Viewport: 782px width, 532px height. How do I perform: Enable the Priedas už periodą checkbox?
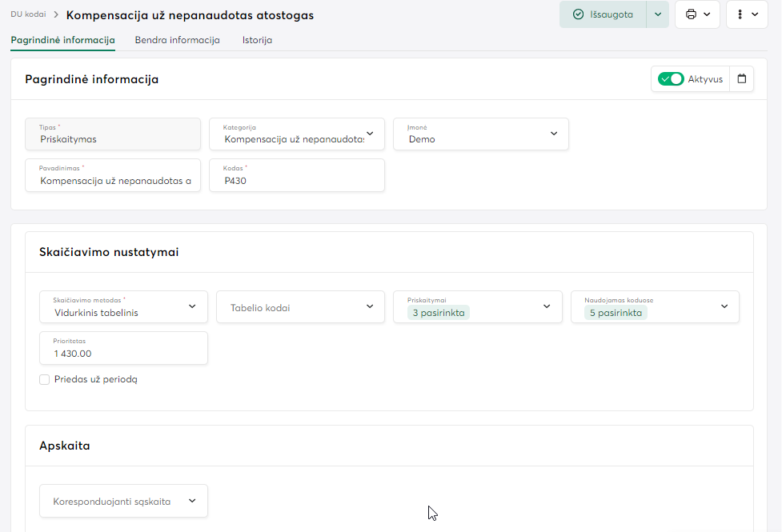(x=45, y=379)
